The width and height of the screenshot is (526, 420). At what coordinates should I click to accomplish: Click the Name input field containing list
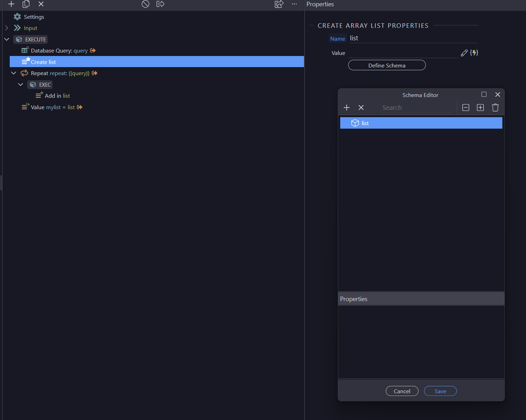(414, 38)
